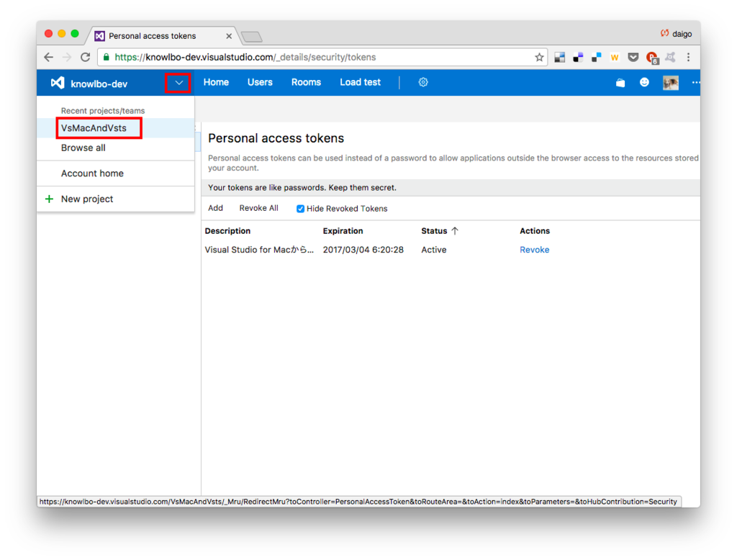Click the Actions column header
The height and width of the screenshot is (560, 737).
click(535, 231)
